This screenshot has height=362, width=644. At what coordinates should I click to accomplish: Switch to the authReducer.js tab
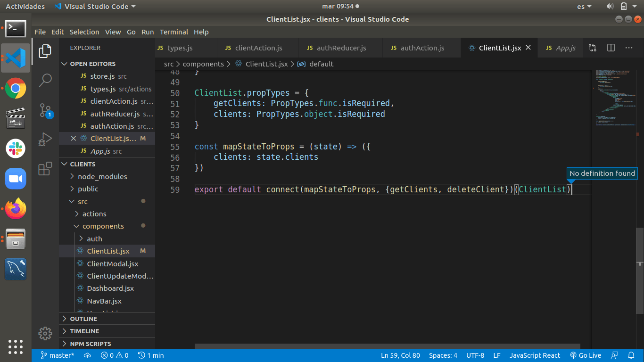(x=341, y=48)
